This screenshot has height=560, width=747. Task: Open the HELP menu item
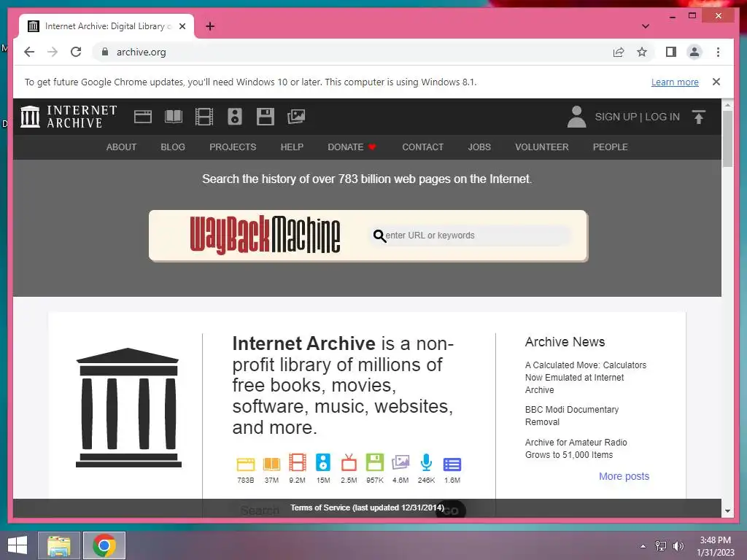pos(292,147)
